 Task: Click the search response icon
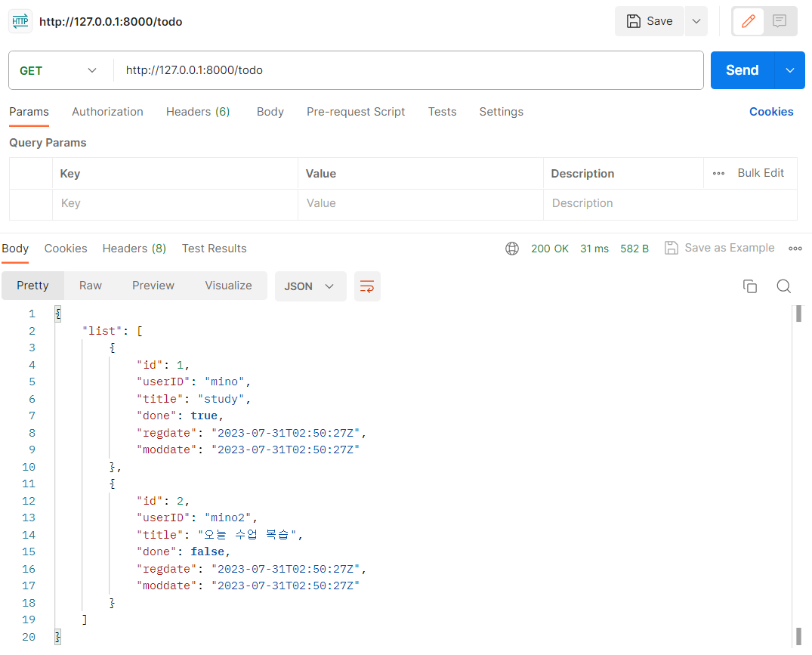tap(783, 286)
